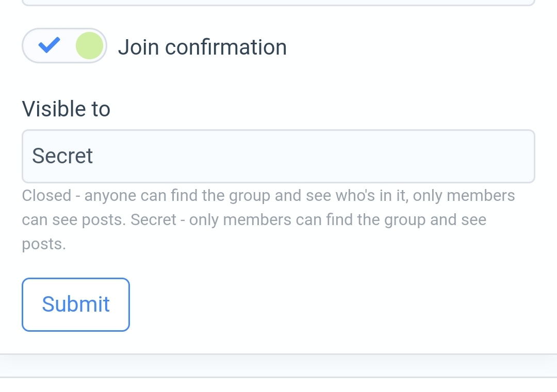This screenshot has height=392, width=557.
Task: Click the blue checkmark inside the toggle
Action: click(50, 45)
